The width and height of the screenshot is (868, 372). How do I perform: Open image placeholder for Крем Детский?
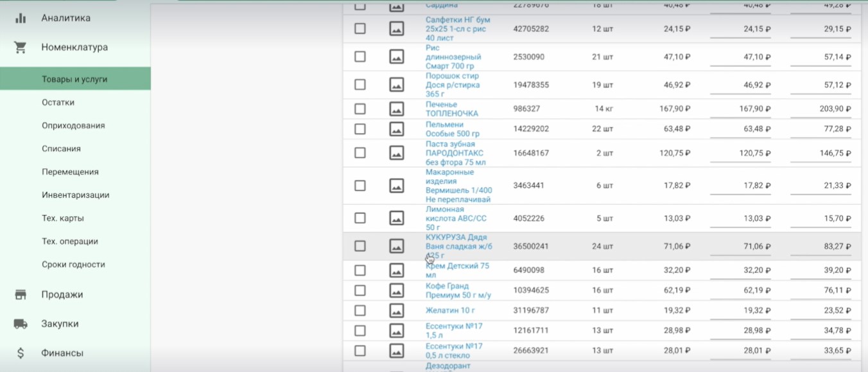point(397,270)
